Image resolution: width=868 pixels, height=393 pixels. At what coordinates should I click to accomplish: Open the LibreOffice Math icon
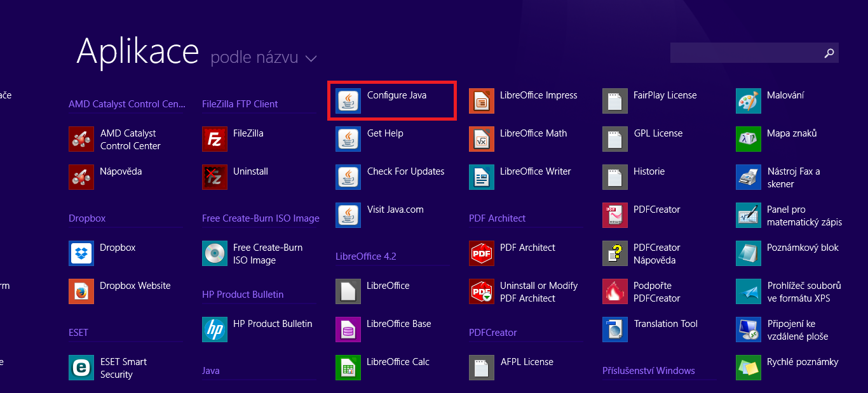click(482, 139)
